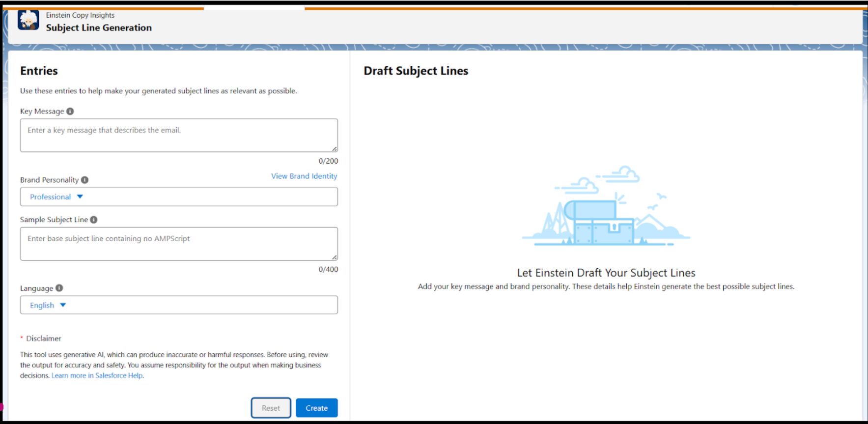Click the 0/200 character counter
Screen dimensions: 868x424
click(x=328, y=161)
